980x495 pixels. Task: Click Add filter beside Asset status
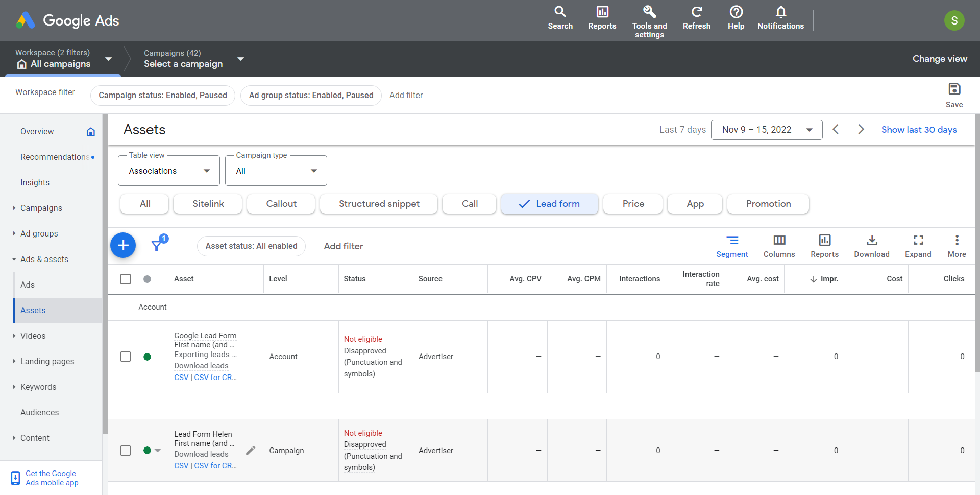(344, 246)
